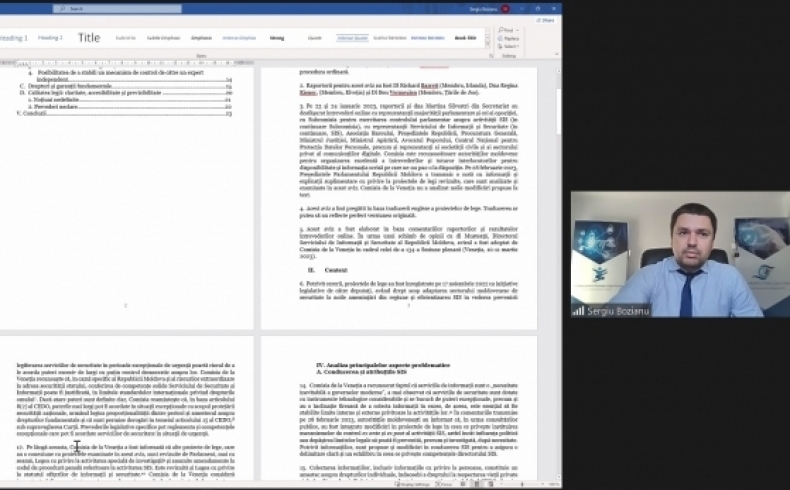Image resolution: width=790 pixels, height=490 pixels.
Task: Enable Focus mode in status bar
Action: (x=444, y=484)
